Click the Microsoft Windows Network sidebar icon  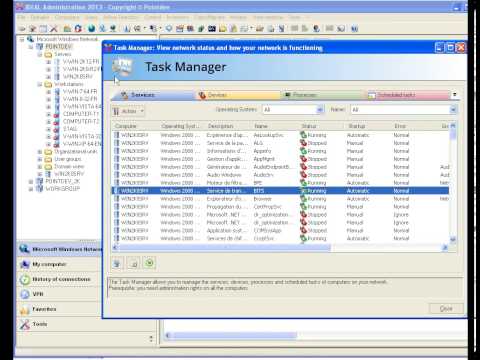(24, 249)
